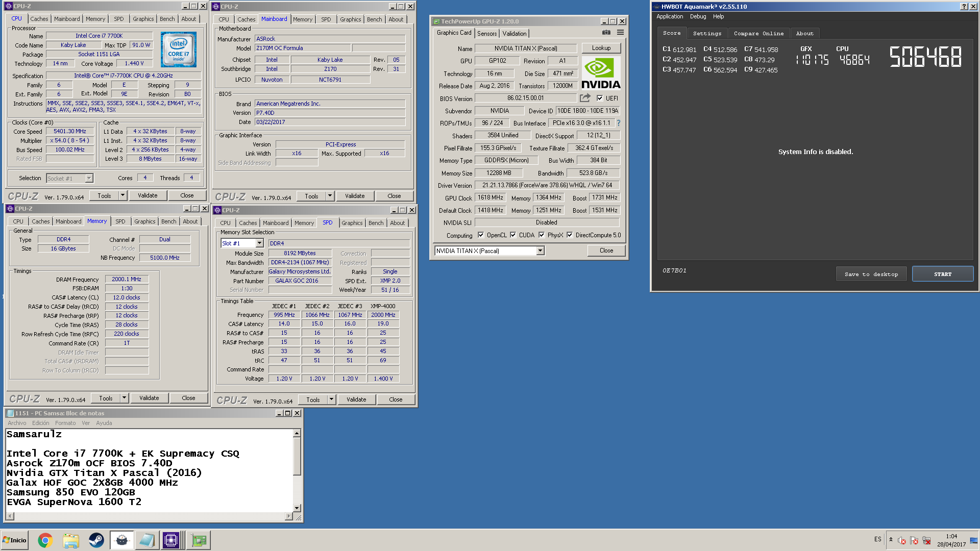Toggle the DirectCompute 5.0 checkbox

point(570,235)
